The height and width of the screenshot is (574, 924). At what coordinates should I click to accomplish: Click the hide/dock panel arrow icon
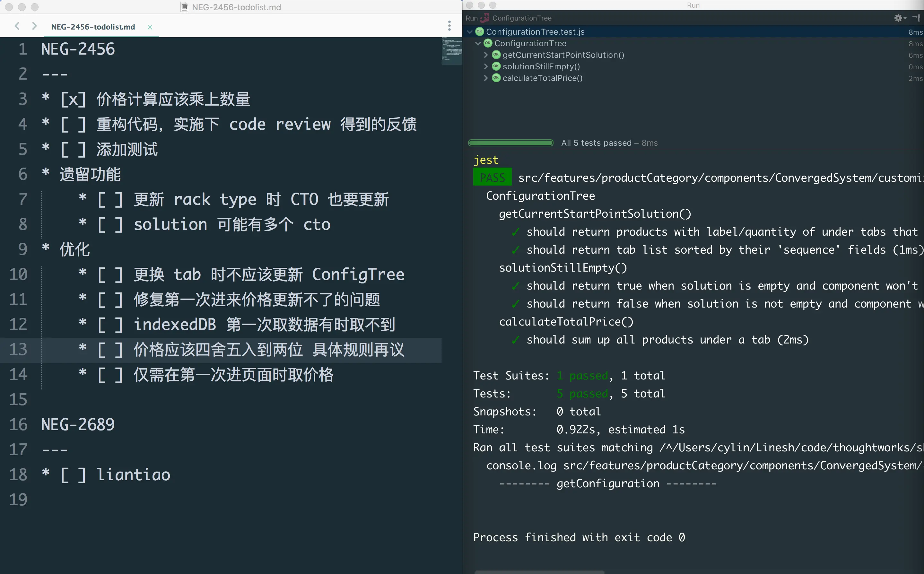tap(916, 18)
